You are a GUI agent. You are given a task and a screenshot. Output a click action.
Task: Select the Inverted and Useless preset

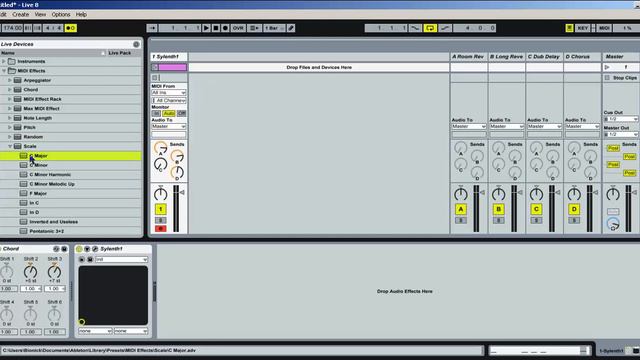pos(70,222)
